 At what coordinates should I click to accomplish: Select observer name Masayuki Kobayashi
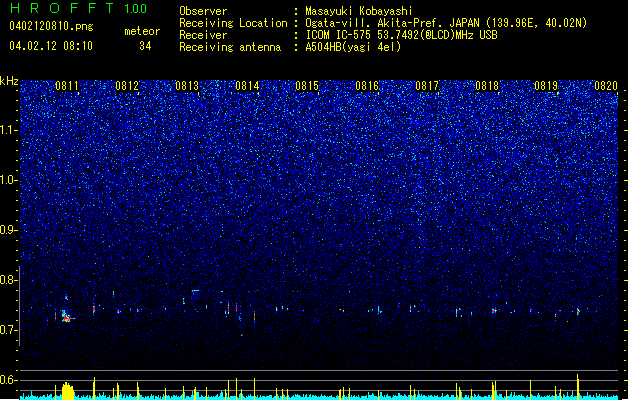pos(359,11)
